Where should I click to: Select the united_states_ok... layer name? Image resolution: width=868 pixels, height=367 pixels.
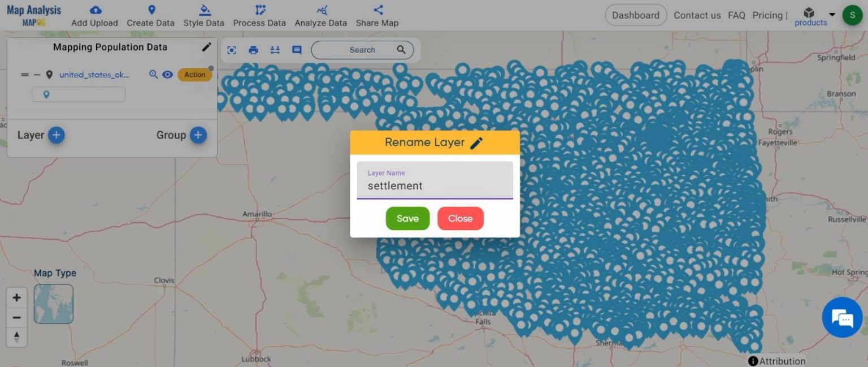point(94,75)
